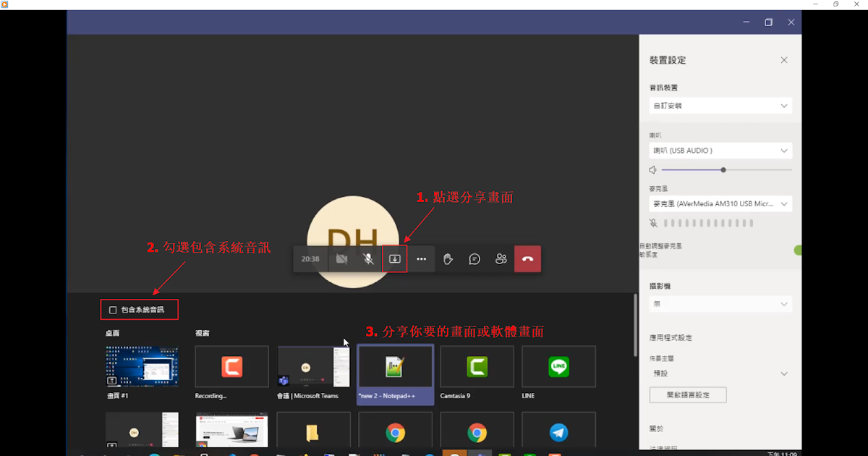The image size is (868, 456).
Task: Share the laptop webpage window thumbnail
Action: tap(231, 430)
